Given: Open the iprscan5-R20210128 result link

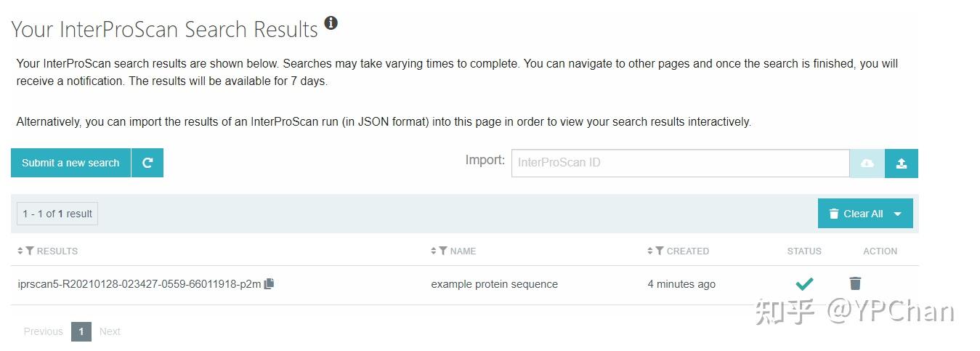Looking at the screenshot, I should [x=139, y=284].
